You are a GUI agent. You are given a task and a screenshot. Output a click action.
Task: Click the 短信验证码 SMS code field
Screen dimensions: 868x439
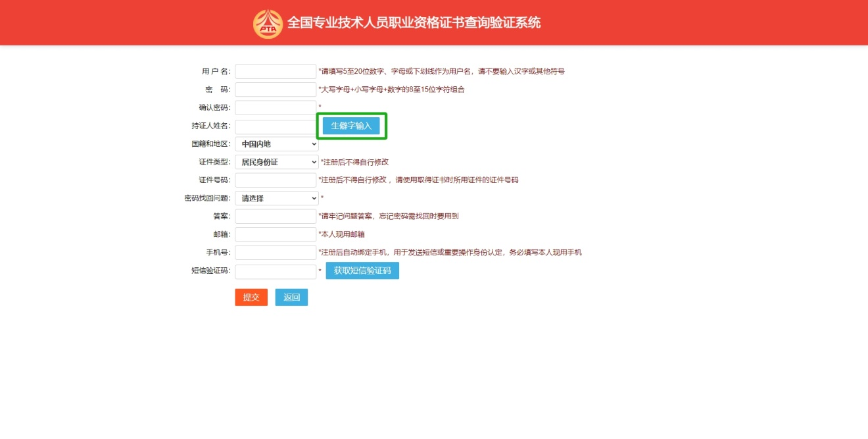276,271
